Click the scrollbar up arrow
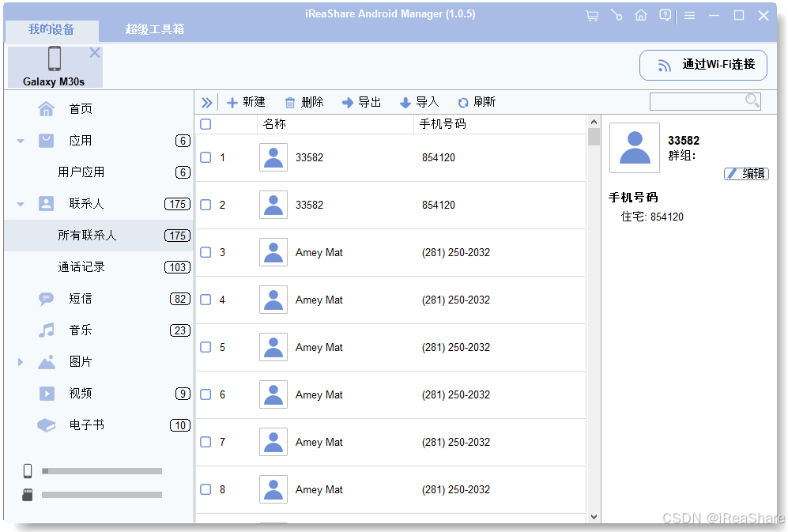788x532 pixels. click(x=594, y=122)
